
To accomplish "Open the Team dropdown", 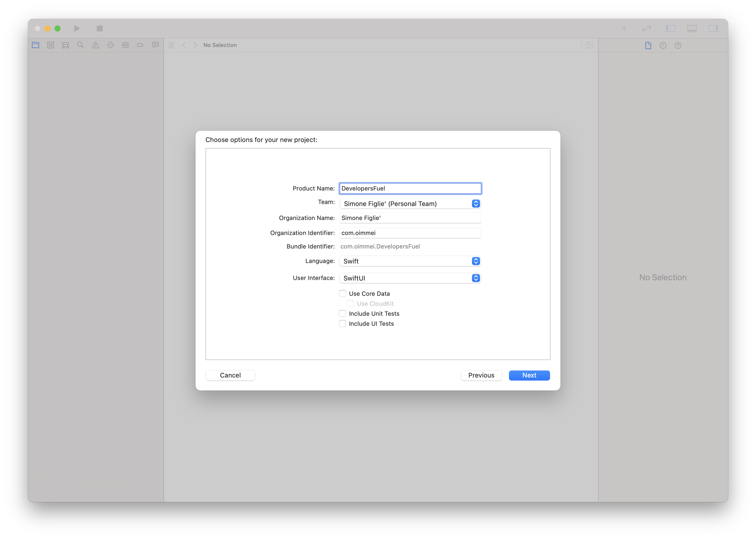I will [x=410, y=203].
